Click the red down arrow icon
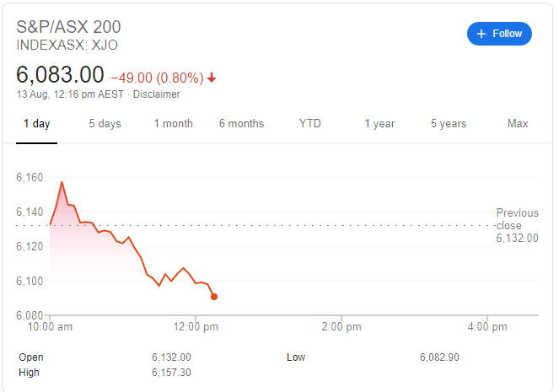This screenshot has width=559, height=392. 212,78
